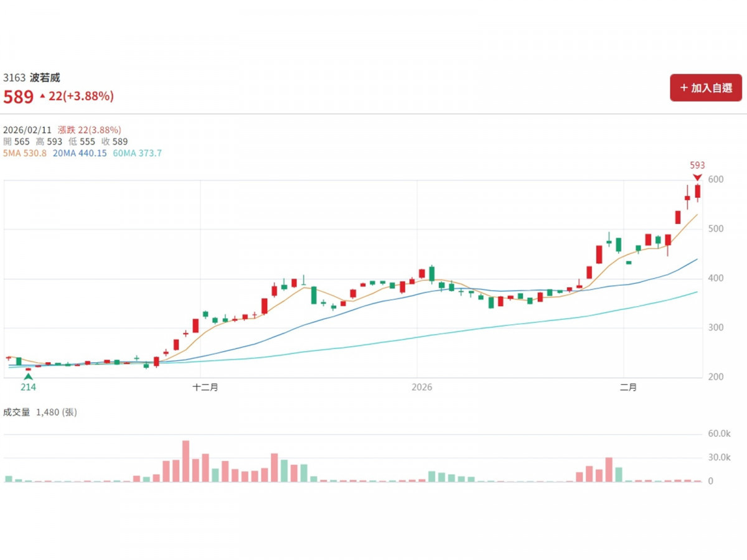Click the 600 price axis label
747x560 pixels.
pos(715,180)
